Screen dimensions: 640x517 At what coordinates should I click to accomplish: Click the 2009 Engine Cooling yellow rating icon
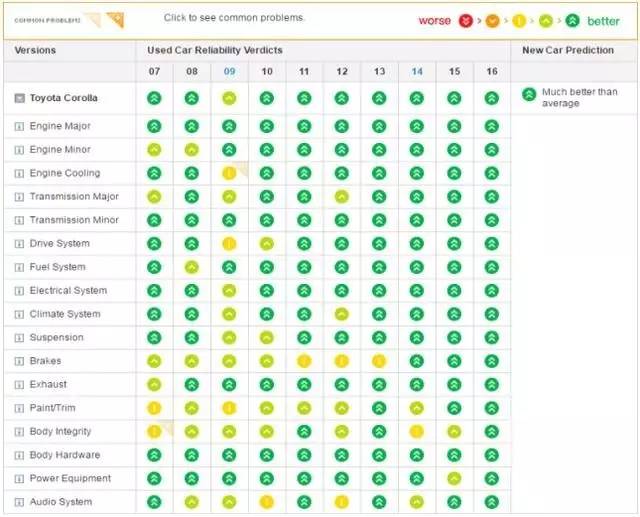229,173
